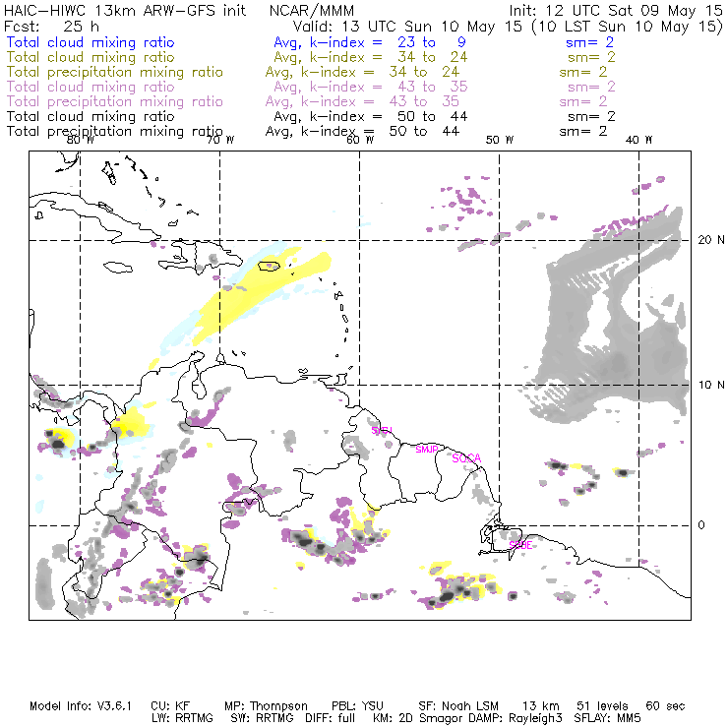
Task: Select the blue "sm= 2" value
Action: (589, 42)
